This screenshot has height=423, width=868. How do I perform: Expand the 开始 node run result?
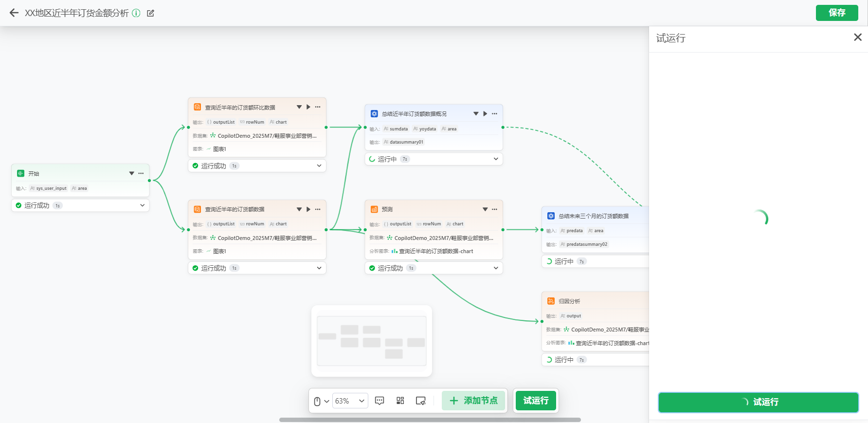142,205
